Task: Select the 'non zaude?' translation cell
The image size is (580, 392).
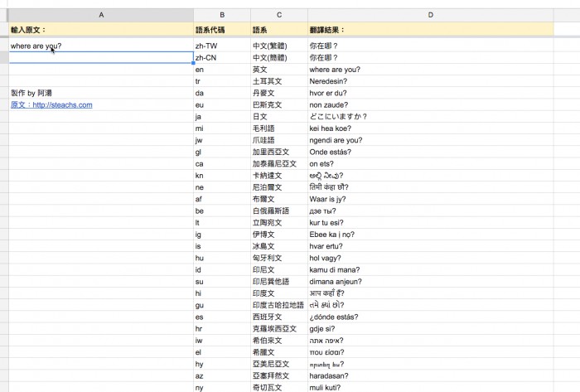Action: [431, 105]
